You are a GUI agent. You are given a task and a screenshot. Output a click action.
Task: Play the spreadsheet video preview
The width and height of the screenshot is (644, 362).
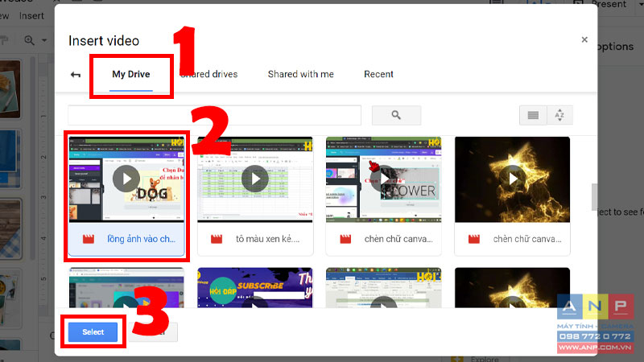(x=255, y=179)
